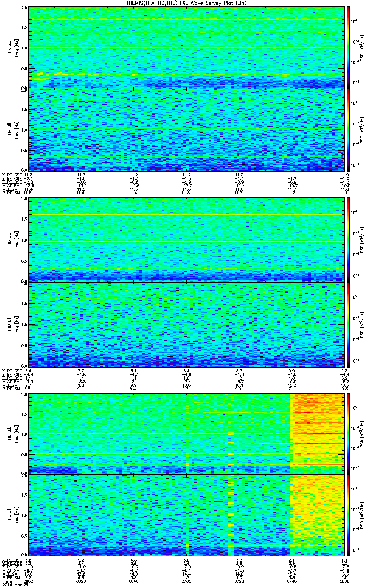
Task: Click the THE BL frequency axis label
Action: click(x=12, y=433)
